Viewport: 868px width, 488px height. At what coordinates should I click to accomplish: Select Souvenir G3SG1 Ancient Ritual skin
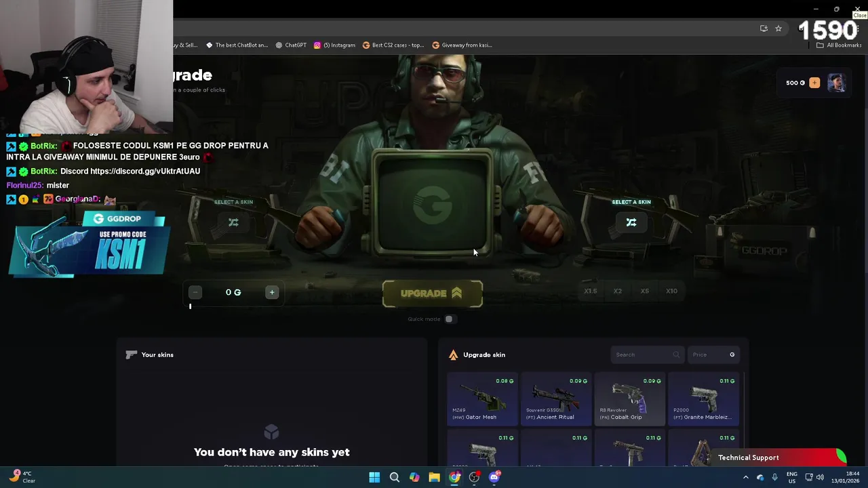556,399
